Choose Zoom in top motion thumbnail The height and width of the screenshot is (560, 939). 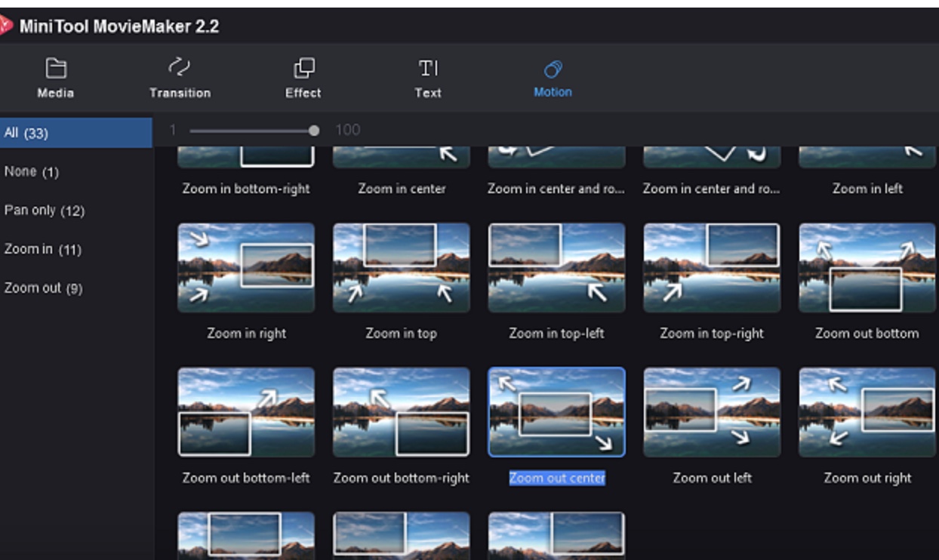click(402, 267)
